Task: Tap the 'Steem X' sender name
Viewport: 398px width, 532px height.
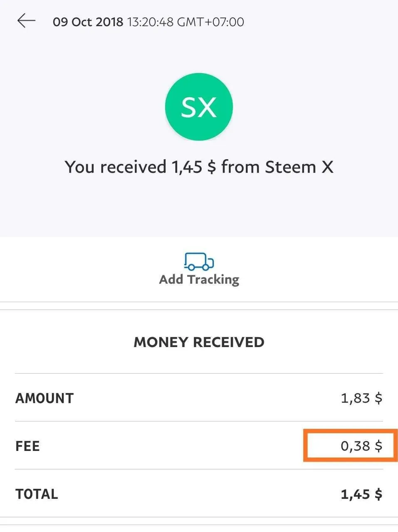Action: coord(299,167)
